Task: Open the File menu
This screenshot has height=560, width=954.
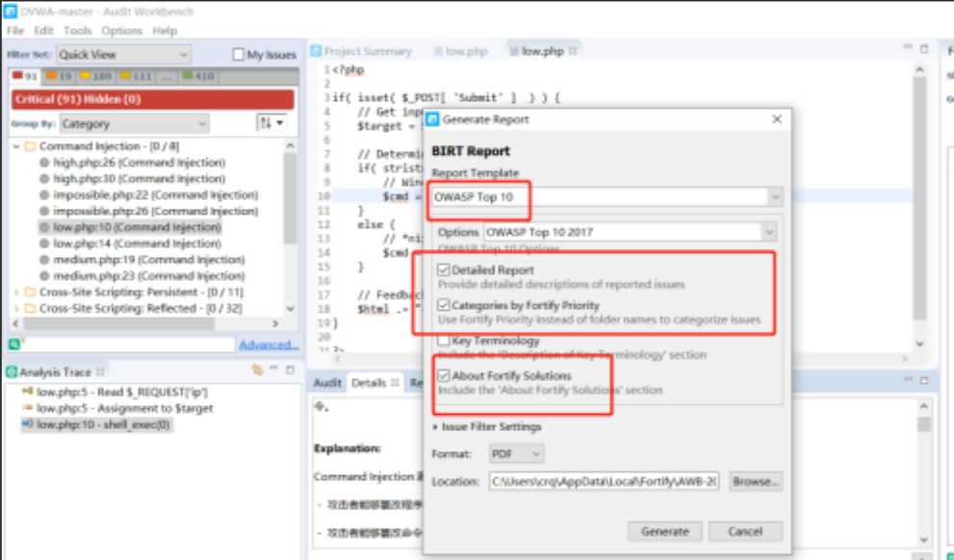Action: [15, 31]
